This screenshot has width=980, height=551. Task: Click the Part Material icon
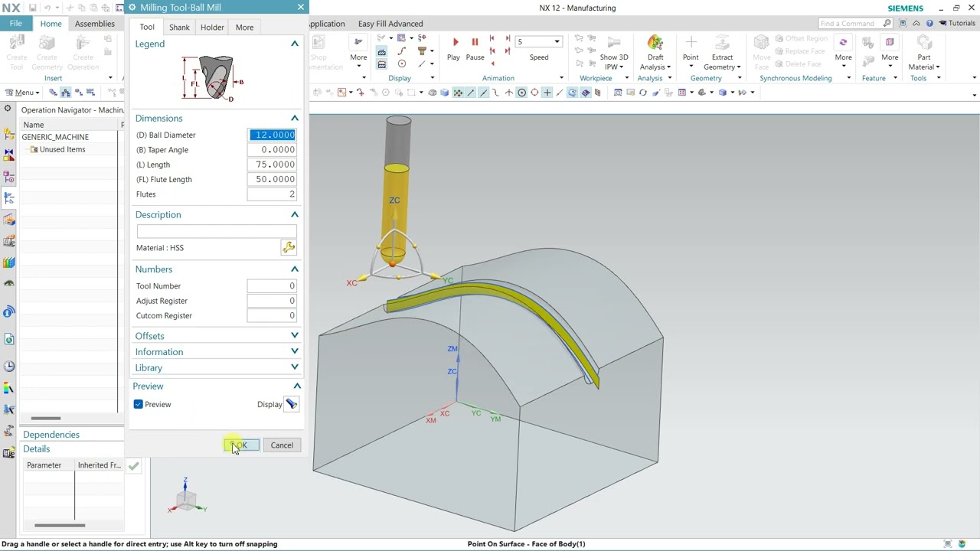[x=924, y=42]
